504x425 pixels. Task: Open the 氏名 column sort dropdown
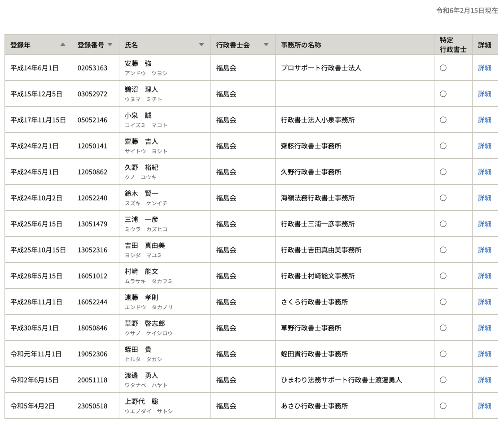point(202,44)
